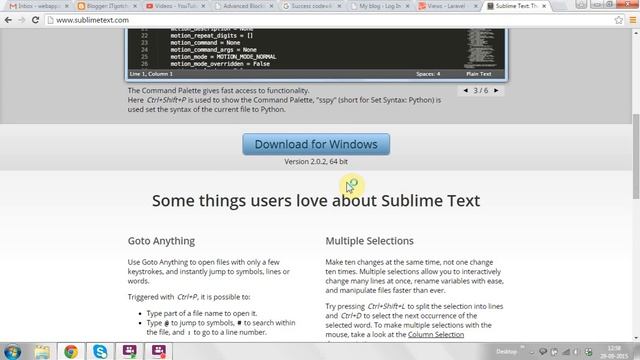This screenshot has width=640, height=360.
Task: Click the Sublime Text screenshot minimap
Action: pyautogui.click(x=481, y=49)
